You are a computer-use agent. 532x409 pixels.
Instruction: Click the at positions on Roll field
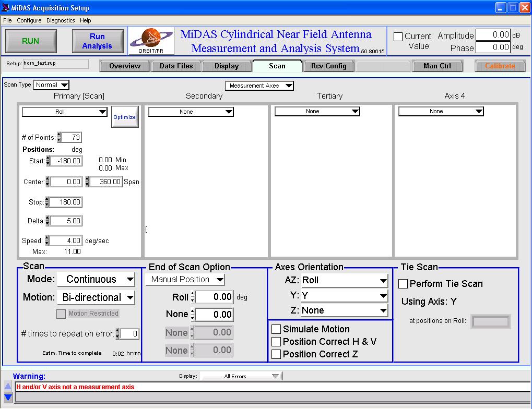(491, 321)
